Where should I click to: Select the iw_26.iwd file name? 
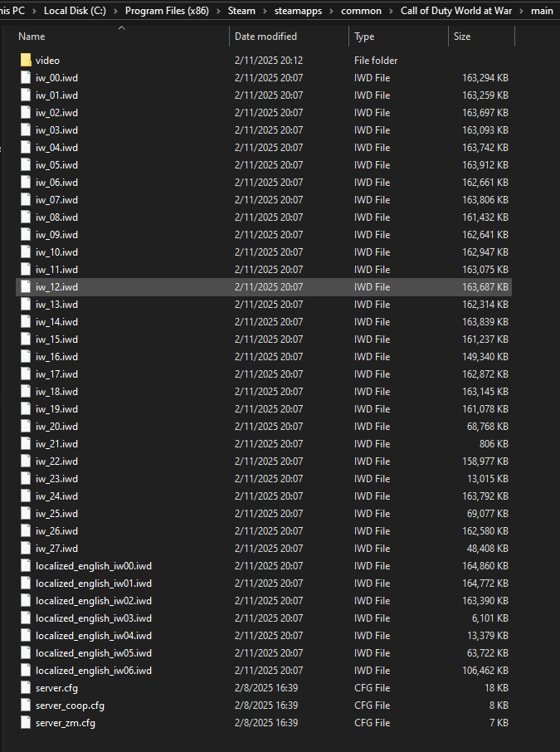(56, 531)
